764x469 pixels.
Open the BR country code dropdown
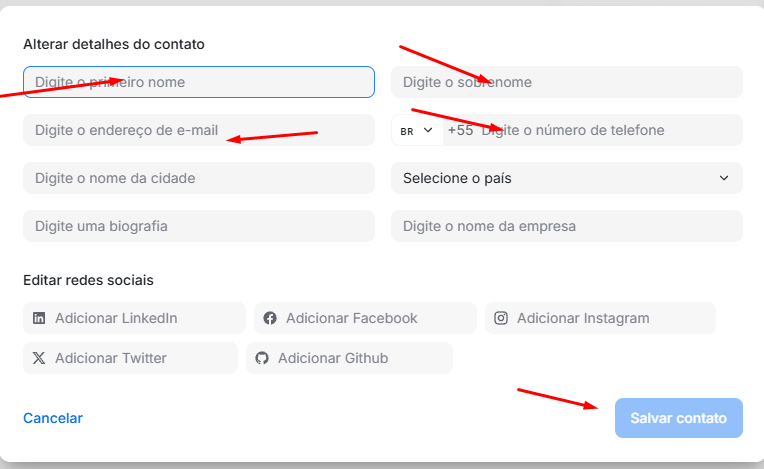click(x=416, y=130)
